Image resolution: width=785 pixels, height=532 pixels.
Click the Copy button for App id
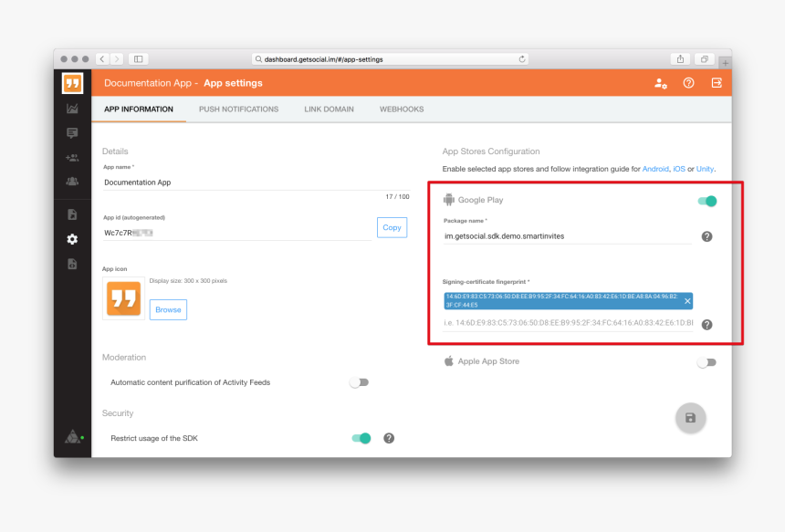coord(392,228)
